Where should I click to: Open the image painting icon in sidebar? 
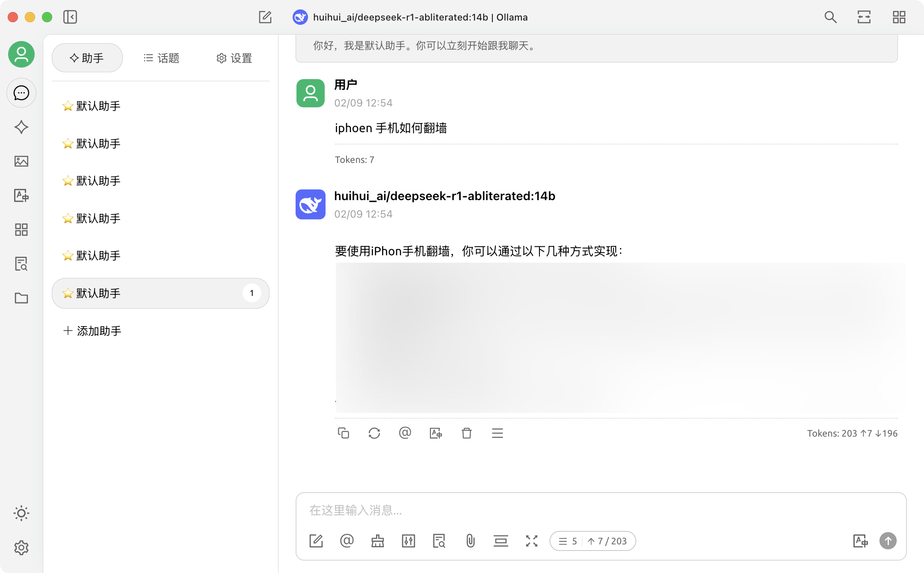(21, 161)
